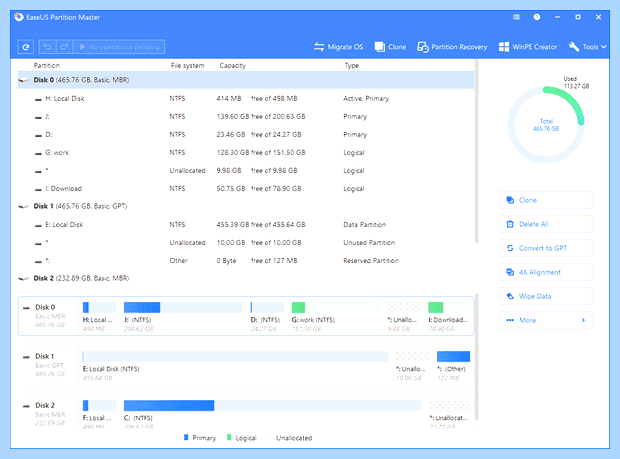Image resolution: width=620 pixels, height=459 pixels.
Task: Click the Type column header
Action: (x=352, y=66)
